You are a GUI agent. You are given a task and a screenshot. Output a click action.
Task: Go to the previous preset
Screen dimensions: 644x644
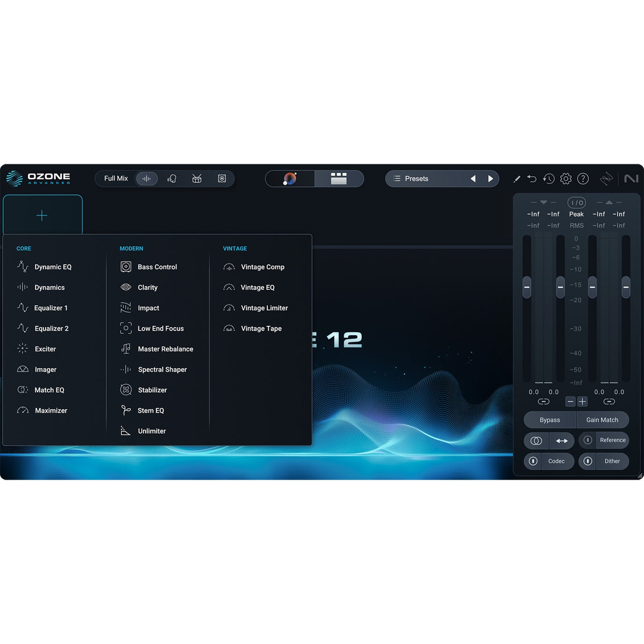pyautogui.click(x=473, y=179)
